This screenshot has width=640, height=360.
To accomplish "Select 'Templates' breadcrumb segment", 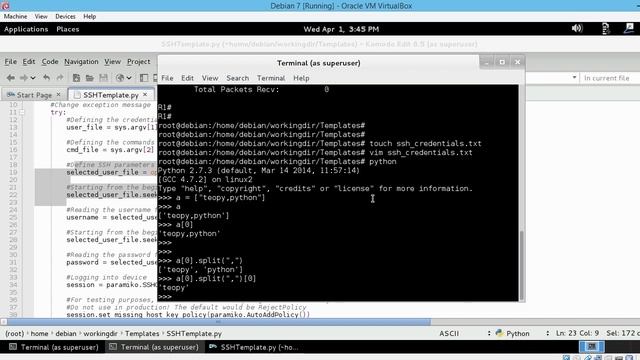I will pyautogui.click(x=142, y=333).
